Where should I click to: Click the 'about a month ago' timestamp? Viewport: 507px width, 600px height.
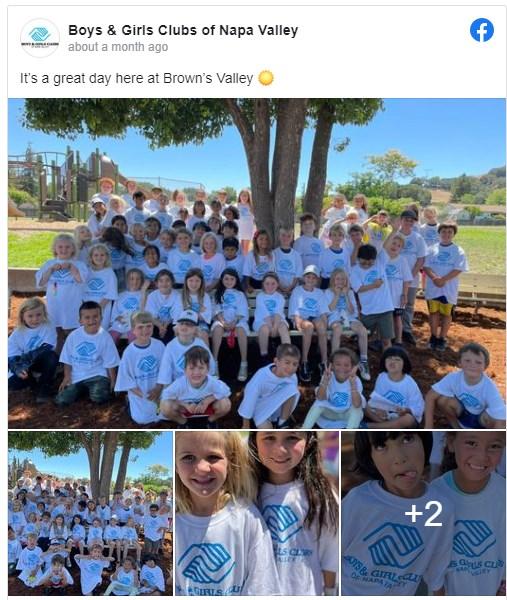tap(118, 47)
